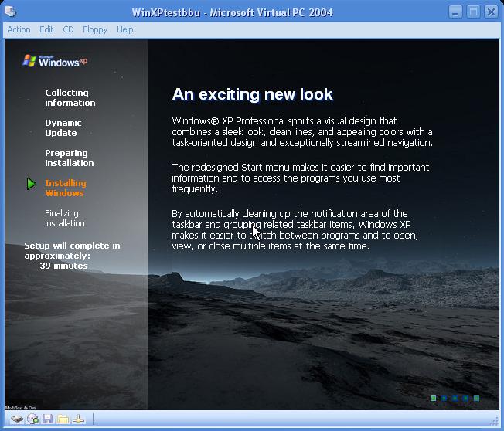Click the window resize grip corner

tap(495, 422)
